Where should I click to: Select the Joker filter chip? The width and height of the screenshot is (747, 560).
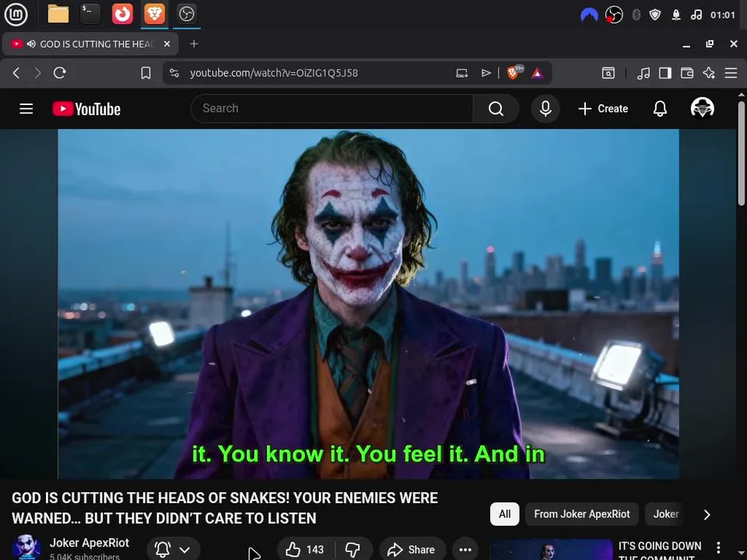[x=665, y=514]
